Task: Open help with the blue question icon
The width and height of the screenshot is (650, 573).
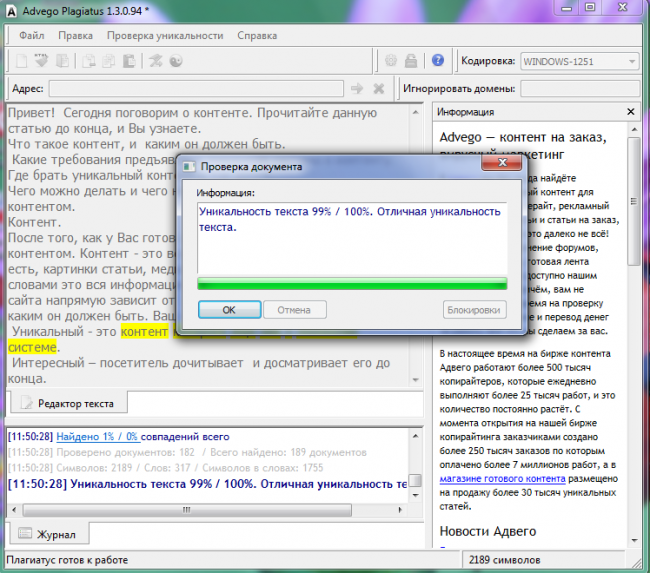Action: tap(438, 61)
